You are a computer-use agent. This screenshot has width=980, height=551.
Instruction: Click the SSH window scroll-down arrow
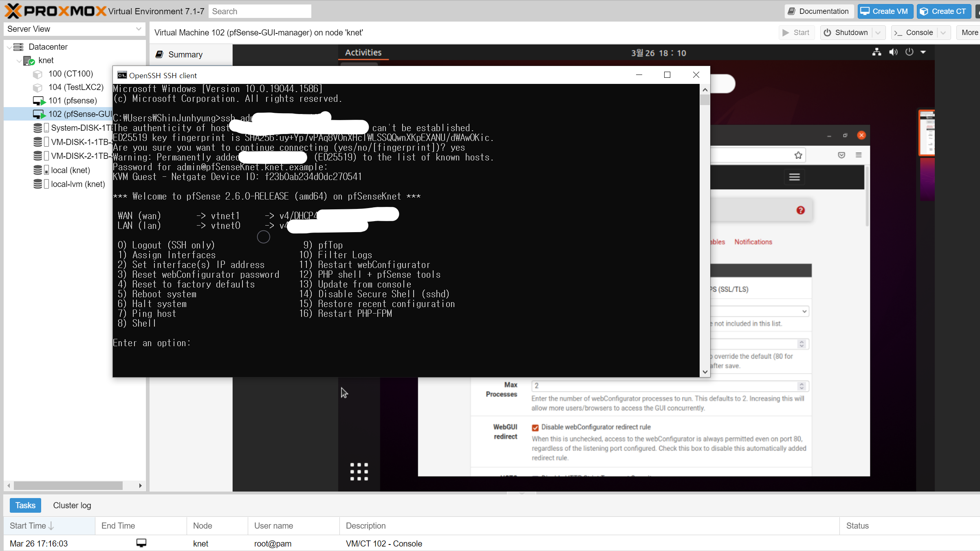point(705,371)
